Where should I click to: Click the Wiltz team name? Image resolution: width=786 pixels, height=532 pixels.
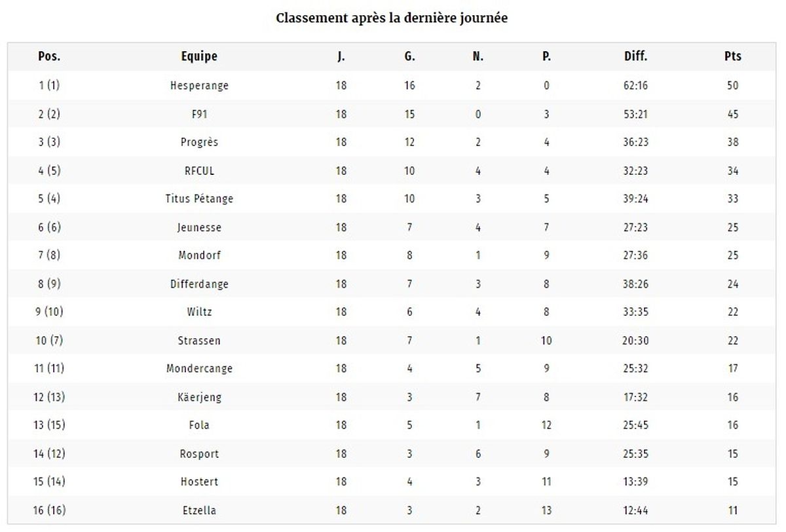coord(199,312)
